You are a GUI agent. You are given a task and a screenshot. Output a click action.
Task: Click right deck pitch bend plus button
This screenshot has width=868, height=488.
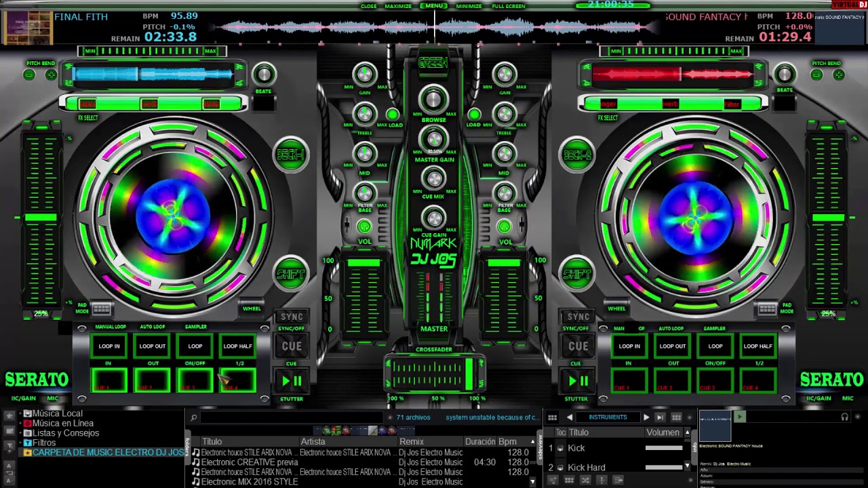click(839, 75)
